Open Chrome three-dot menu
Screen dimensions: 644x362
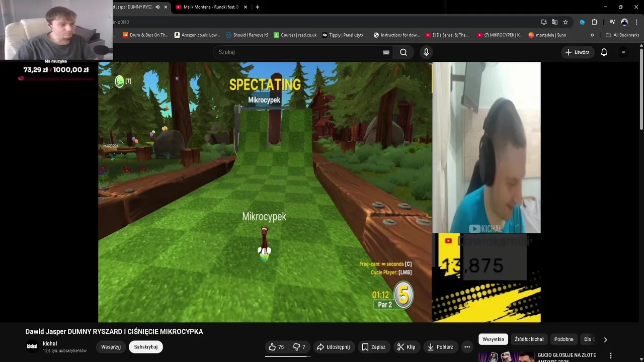(636, 22)
